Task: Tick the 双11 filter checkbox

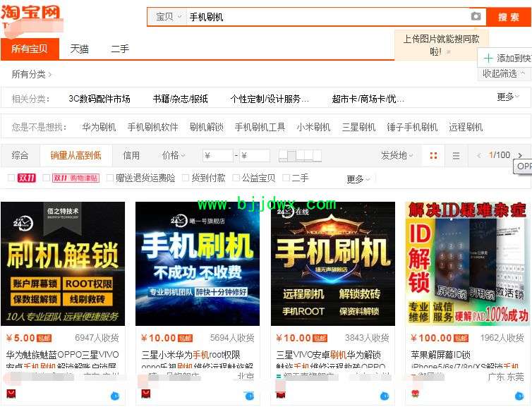Action: [11, 178]
